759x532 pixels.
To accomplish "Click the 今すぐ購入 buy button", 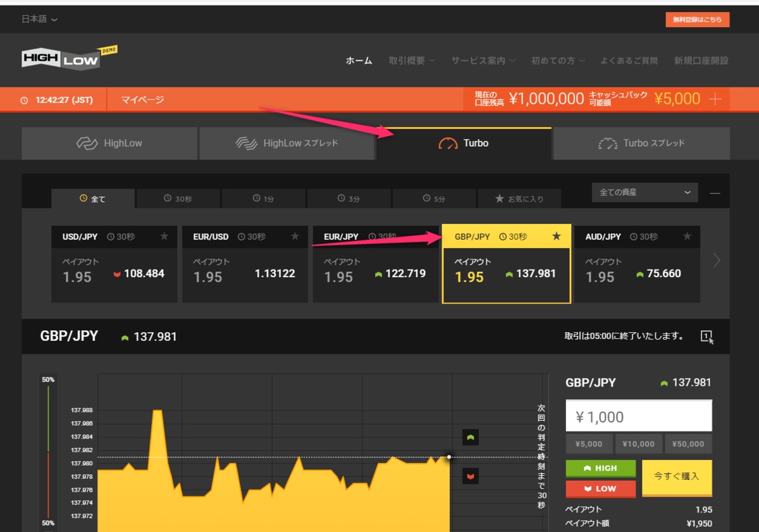I will coord(677,478).
